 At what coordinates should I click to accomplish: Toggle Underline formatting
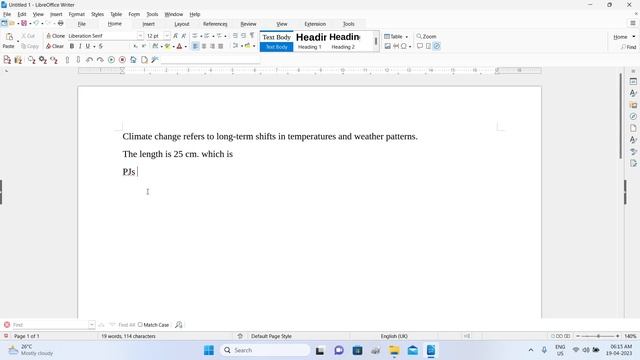click(87, 47)
